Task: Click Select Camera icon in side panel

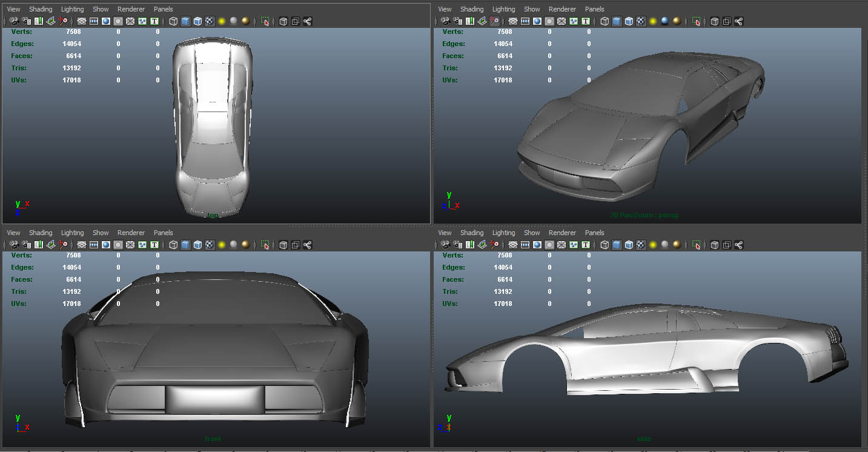Action: tap(445, 245)
